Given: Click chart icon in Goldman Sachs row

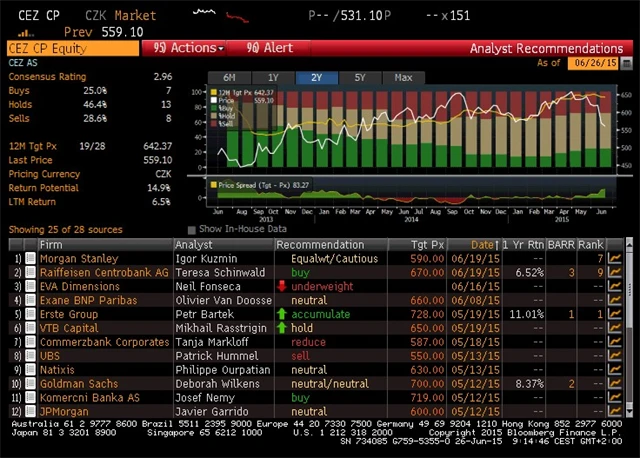Looking at the screenshot, I should [x=617, y=383].
